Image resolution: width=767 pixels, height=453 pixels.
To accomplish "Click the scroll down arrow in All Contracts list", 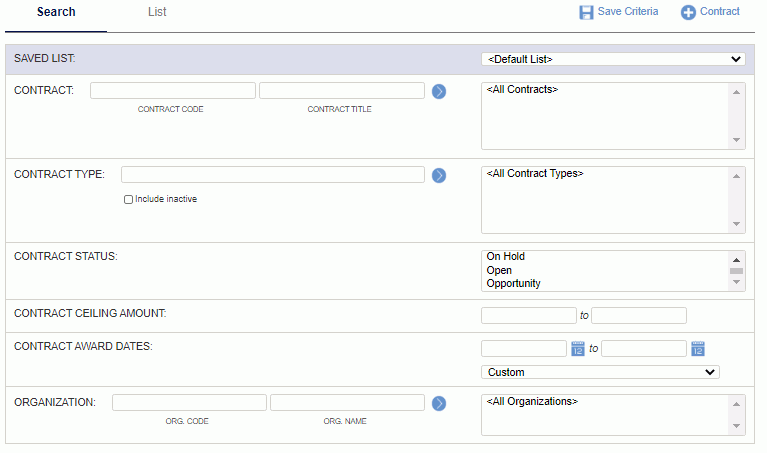I will coord(736,140).
